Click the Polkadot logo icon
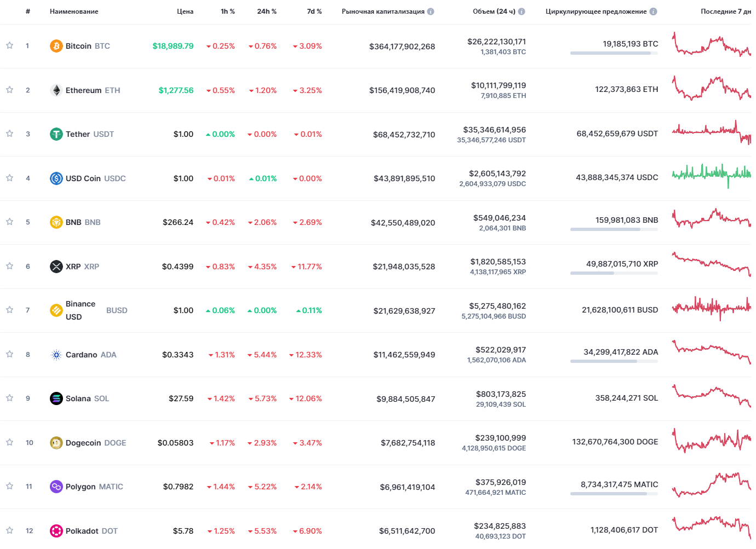The image size is (756, 549). [56, 531]
